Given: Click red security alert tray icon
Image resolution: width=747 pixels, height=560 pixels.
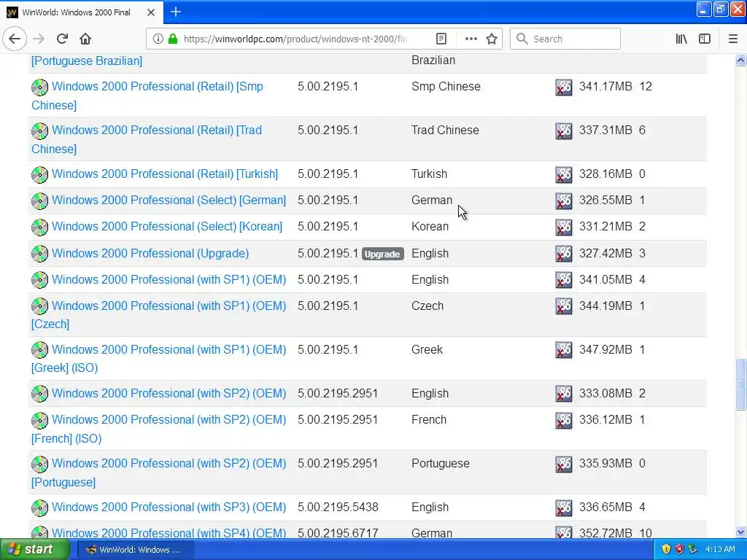Looking at the screenshot, I should pos(679,550).
